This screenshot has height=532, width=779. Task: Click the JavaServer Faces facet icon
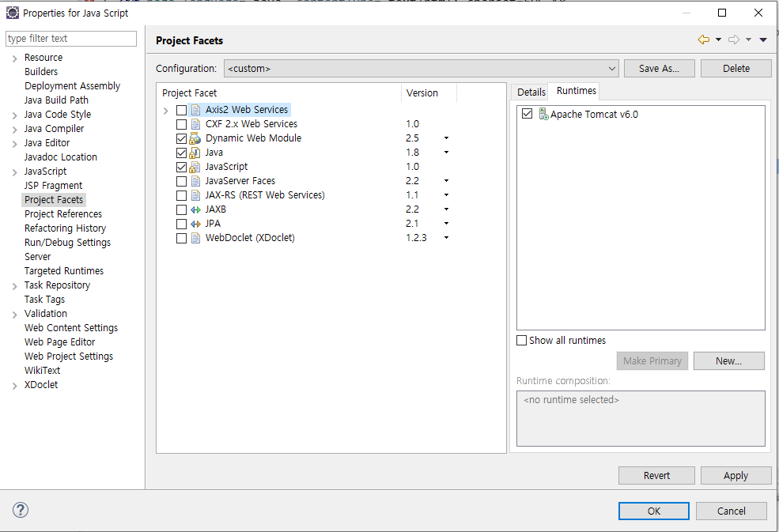(x=196, y=181)
